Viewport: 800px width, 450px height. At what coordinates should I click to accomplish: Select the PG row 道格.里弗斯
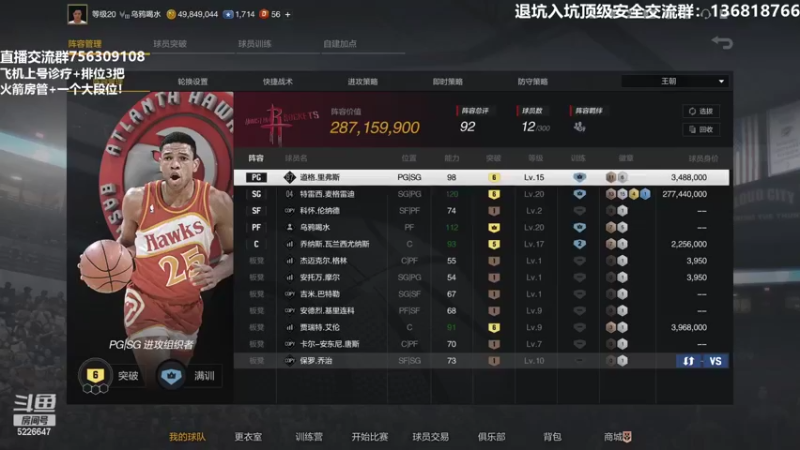point(481,178)
